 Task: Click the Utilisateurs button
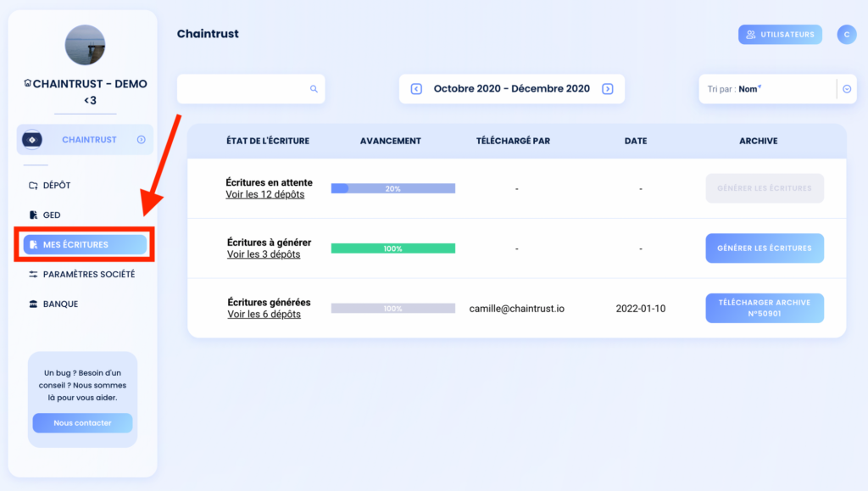tap(780, 34)
